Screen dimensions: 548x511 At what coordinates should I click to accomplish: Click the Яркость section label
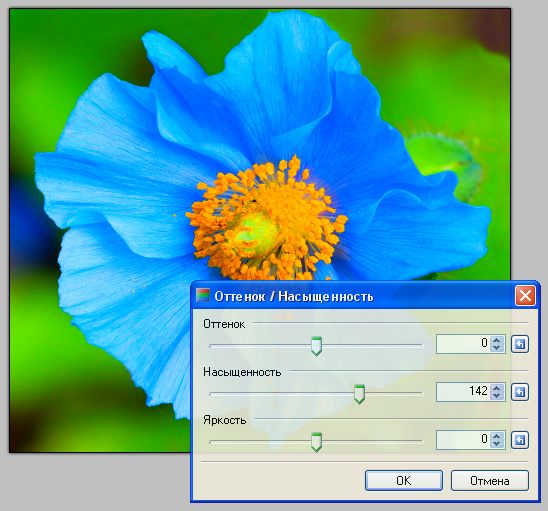click(x=224, y=420)
